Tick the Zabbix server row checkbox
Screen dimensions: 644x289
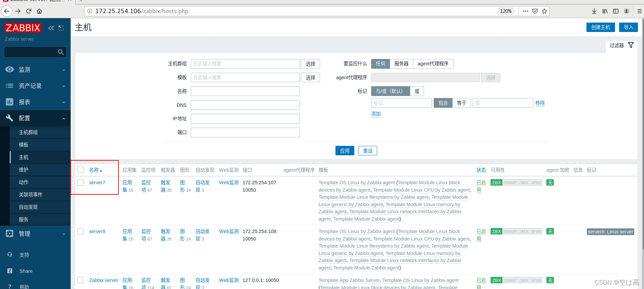point(80,280)
